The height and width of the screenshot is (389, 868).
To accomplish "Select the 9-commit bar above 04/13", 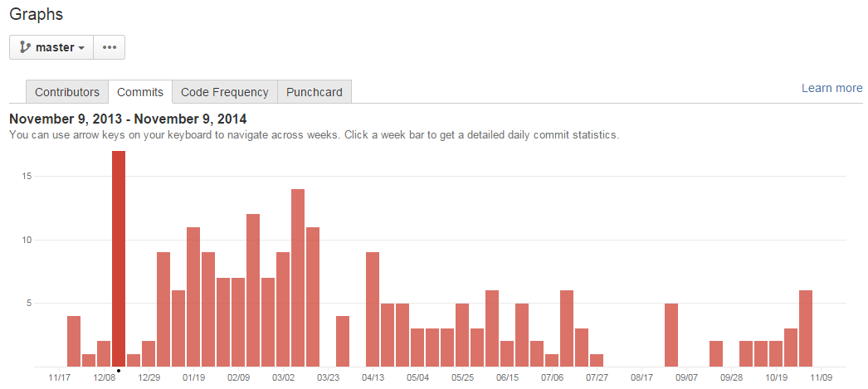I will [x=373, y=309].
